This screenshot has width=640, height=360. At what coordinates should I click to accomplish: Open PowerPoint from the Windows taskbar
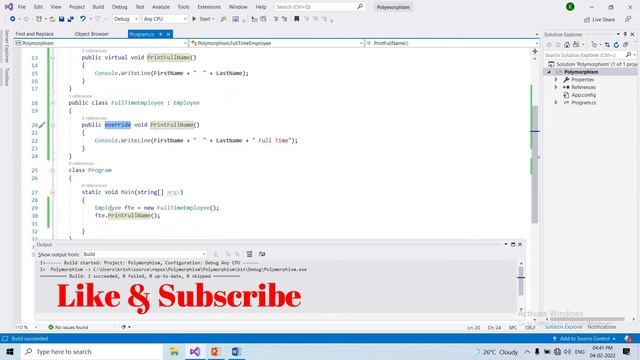(x=216, y=351)
